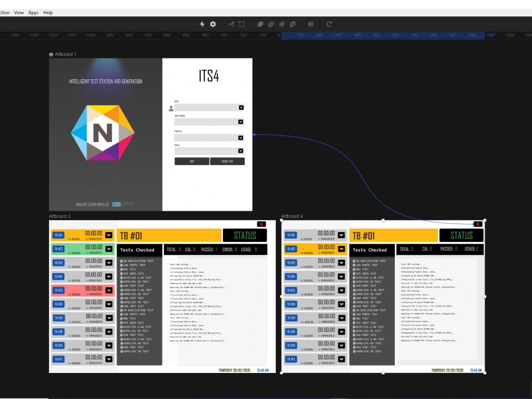Click the STATUS button in Artboard 4
The width and height of the screenshot is (532, 399).
[x=461, y=236]
